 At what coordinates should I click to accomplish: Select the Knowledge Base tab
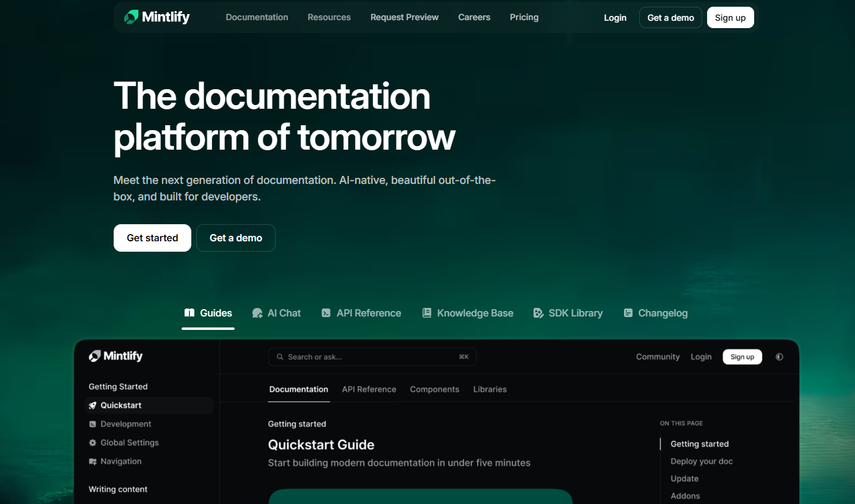[x=468, y=313]
